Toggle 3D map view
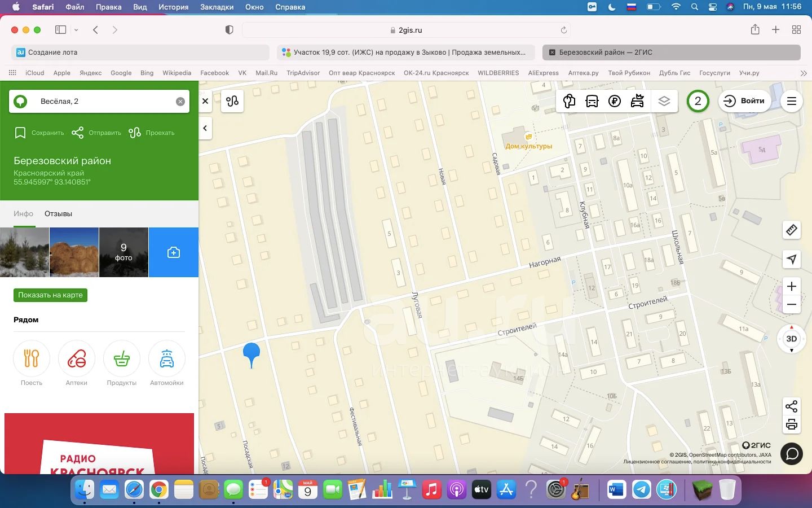The width and height of the screenshot is (812, 508). (792, 339)
